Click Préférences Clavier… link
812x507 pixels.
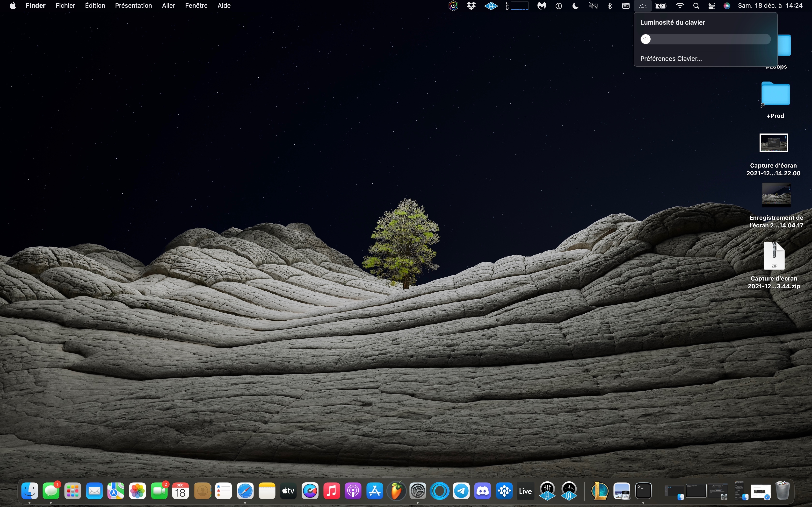(x=671, y=59)
